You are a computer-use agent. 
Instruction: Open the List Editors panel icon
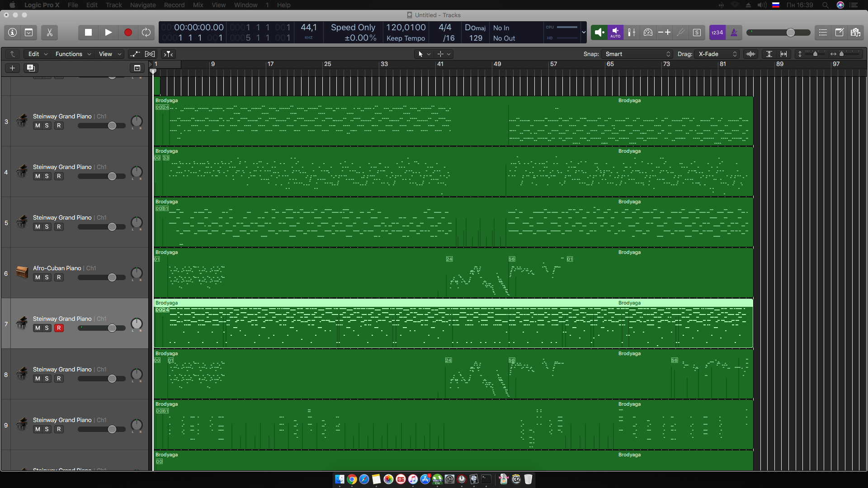point(823,33)
